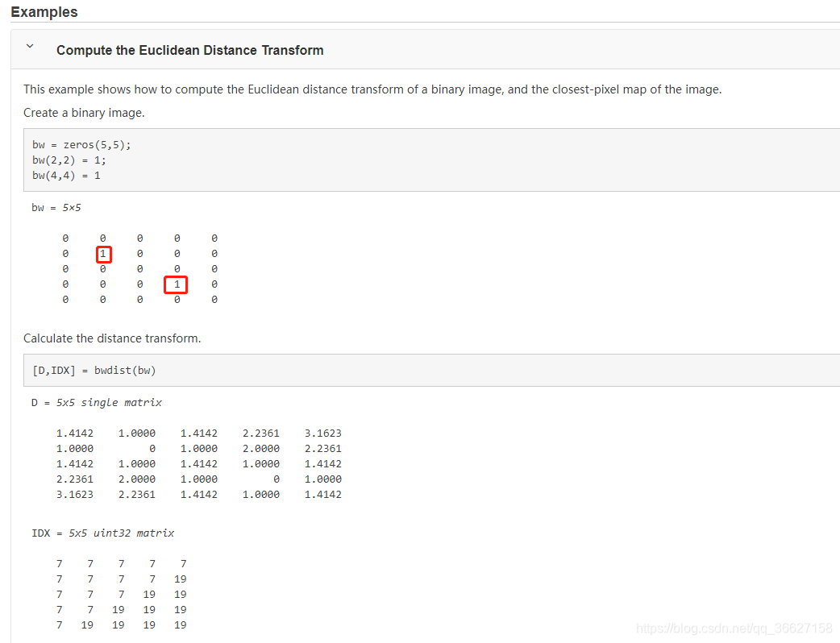840x643 pixels.
Task: Click the 3.1623 value in D's last row
Action: click(74, 495)
